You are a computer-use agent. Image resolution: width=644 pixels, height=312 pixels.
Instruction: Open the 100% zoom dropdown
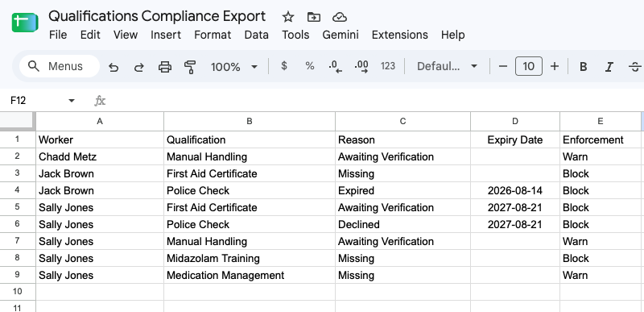click(233, 67)
